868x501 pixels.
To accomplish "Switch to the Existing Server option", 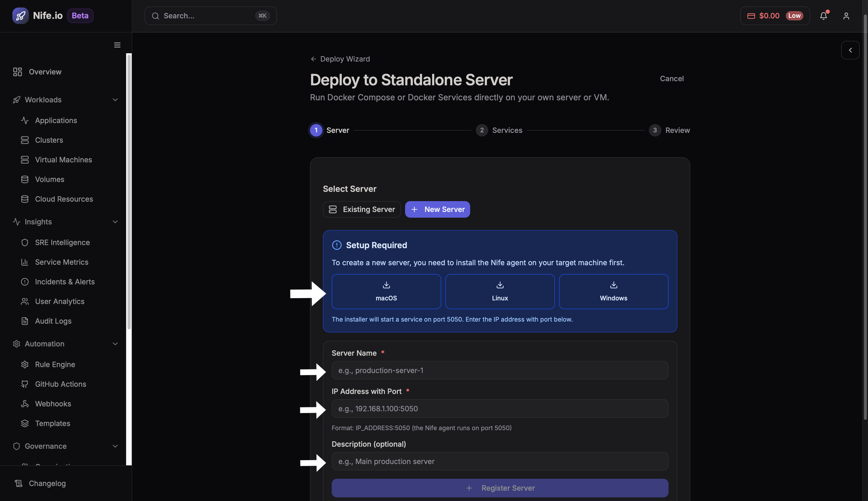I will [x=361, y=209].
